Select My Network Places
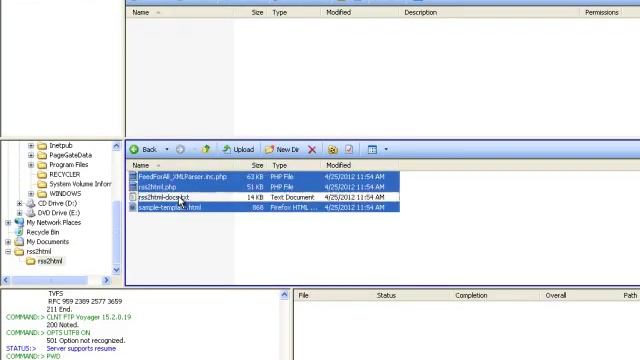 53,222
